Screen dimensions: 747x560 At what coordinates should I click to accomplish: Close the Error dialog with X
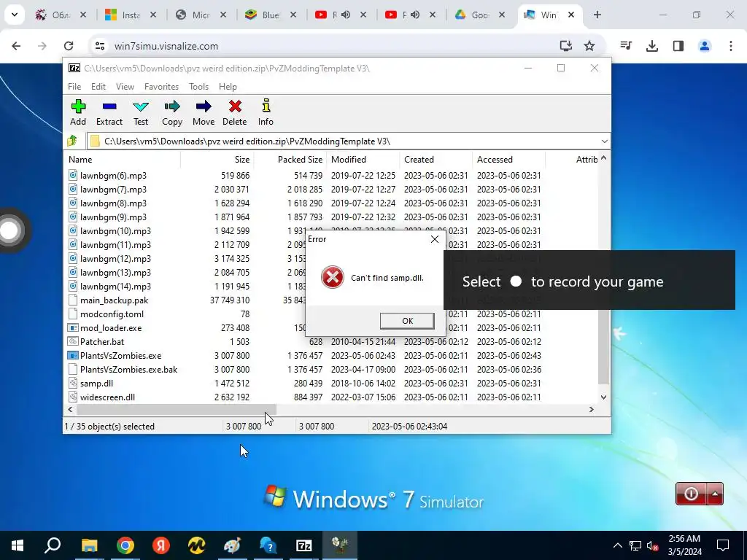click(435, 239)
